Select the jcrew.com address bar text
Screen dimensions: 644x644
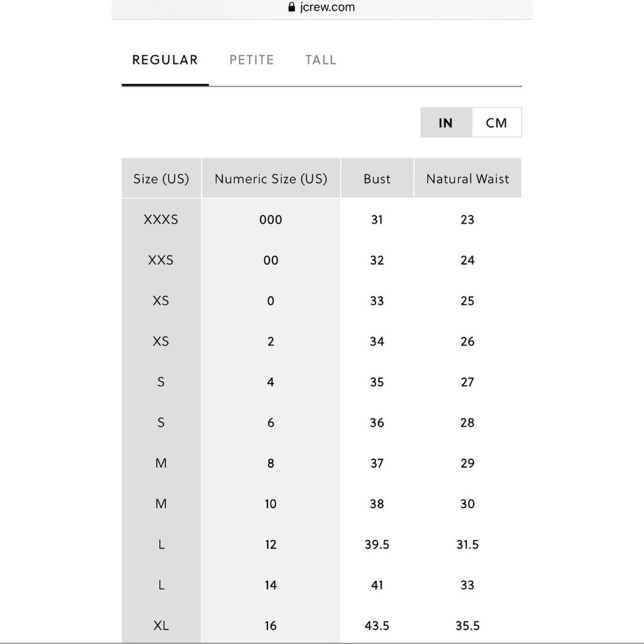[x=327, y=7]
